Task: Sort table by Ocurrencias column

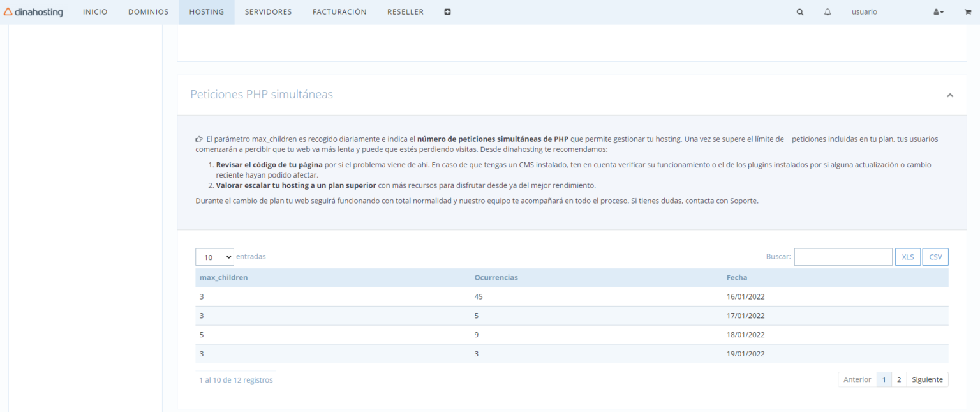Action: pyautogui.click(x=496, y=278)
